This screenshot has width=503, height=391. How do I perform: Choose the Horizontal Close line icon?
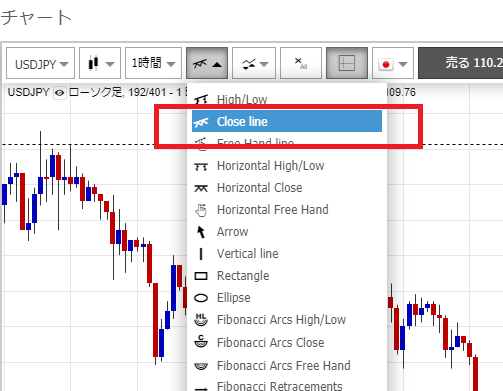coord(201,188)
